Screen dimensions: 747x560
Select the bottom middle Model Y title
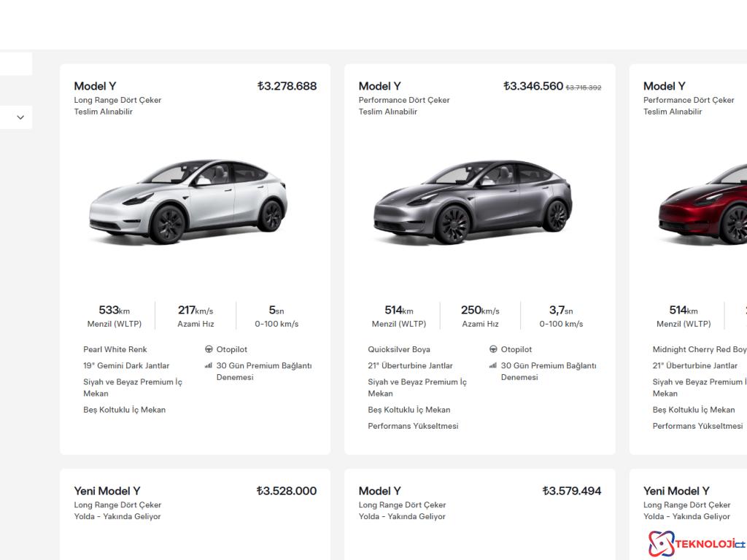tap(379, 491)
